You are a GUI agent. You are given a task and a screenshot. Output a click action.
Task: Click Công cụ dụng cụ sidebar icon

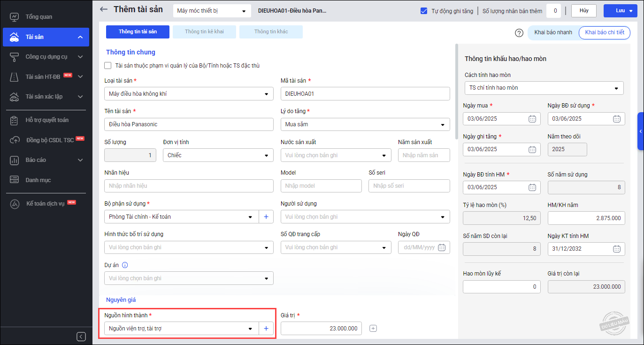[x=14, y=57]
